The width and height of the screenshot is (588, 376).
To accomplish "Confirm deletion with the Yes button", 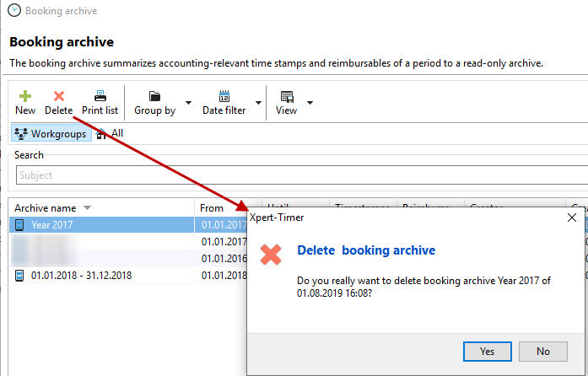I will pyautogui.click(x=487, y=351).
